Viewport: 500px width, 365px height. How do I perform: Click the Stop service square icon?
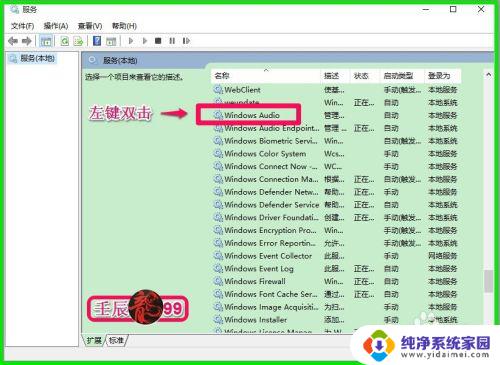click(158, 41)
